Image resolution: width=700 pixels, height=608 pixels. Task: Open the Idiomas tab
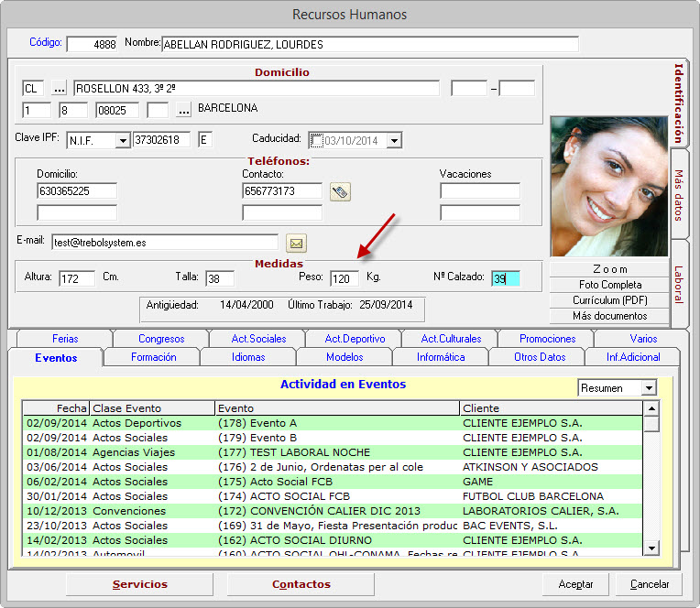248,357
